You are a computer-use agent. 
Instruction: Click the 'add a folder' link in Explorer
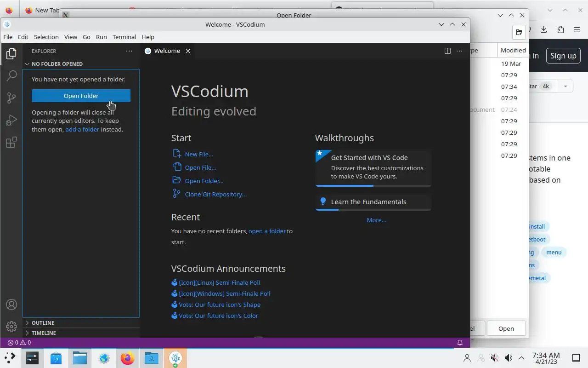click(x=82, y=129)
